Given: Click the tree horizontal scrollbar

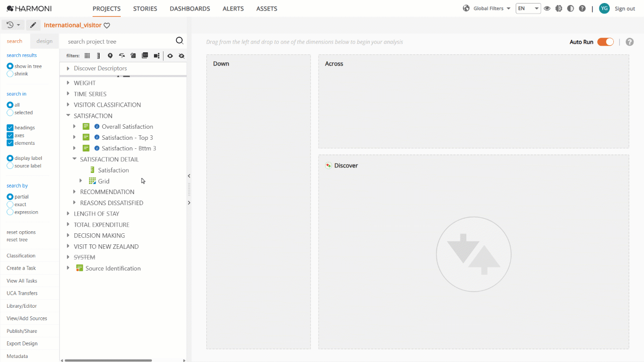Looking at the screenshot, I should [108, 360].
